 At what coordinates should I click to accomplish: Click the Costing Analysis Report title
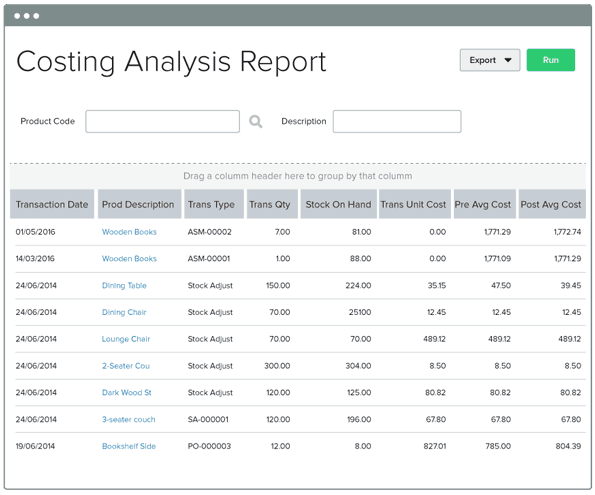coord(171,61)
